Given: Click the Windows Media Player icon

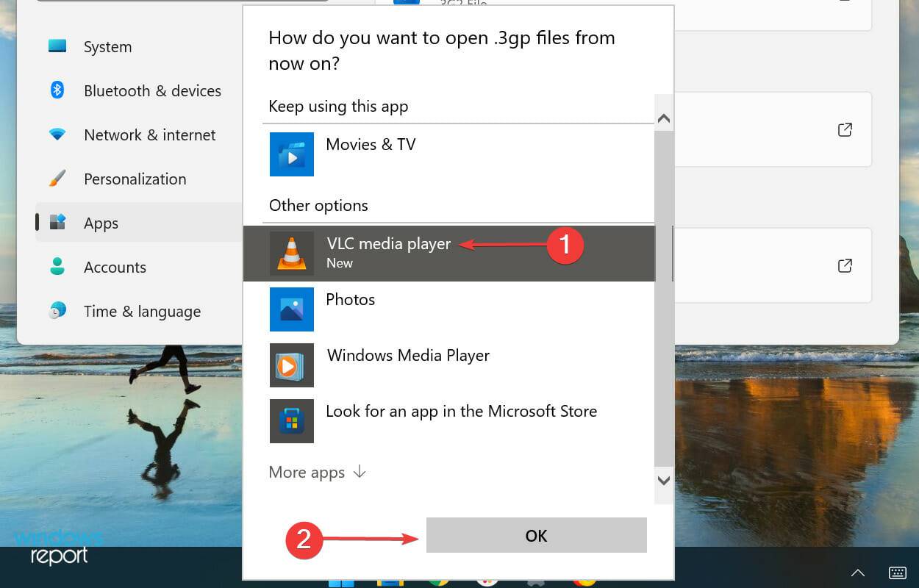Looking at the screenshot, I should 292,365.
